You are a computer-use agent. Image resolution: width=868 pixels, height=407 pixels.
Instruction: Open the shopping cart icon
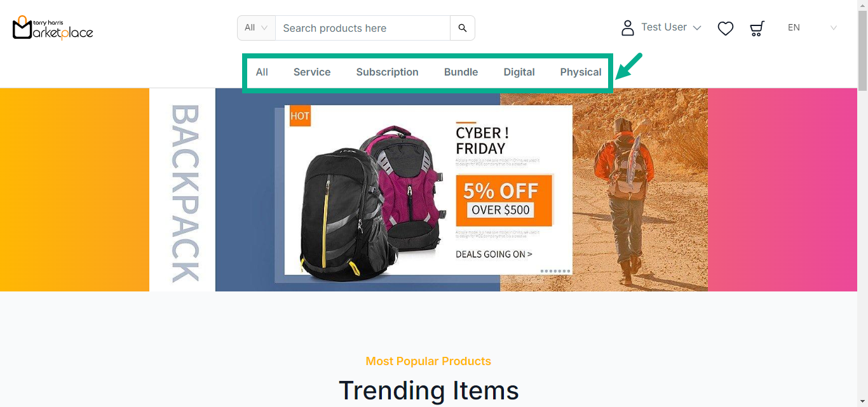757,29
